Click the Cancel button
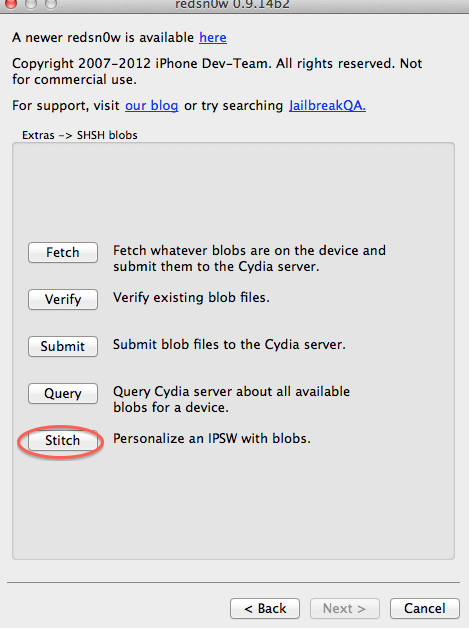Screen dimensions: 469x628 (x=425, y=608)
